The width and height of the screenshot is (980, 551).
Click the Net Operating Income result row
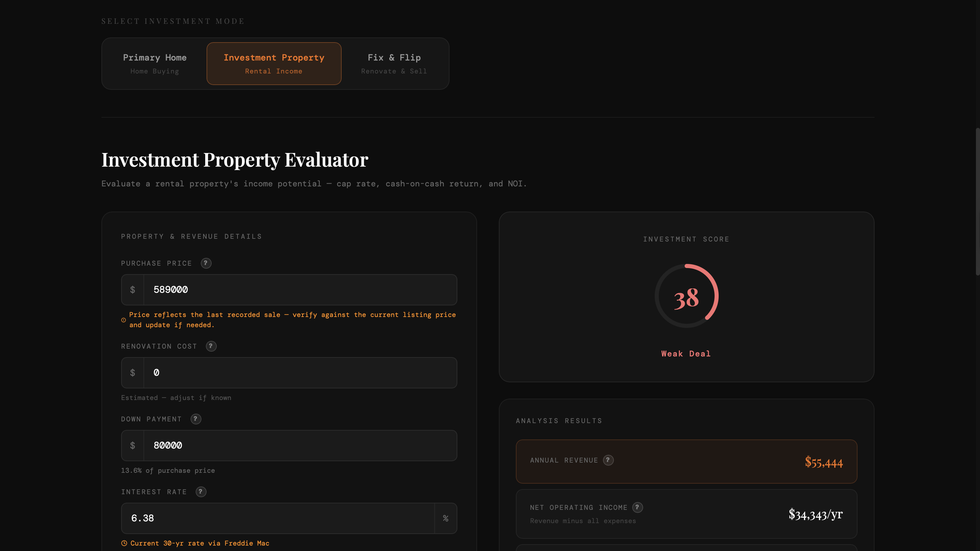tap(686, 514)
